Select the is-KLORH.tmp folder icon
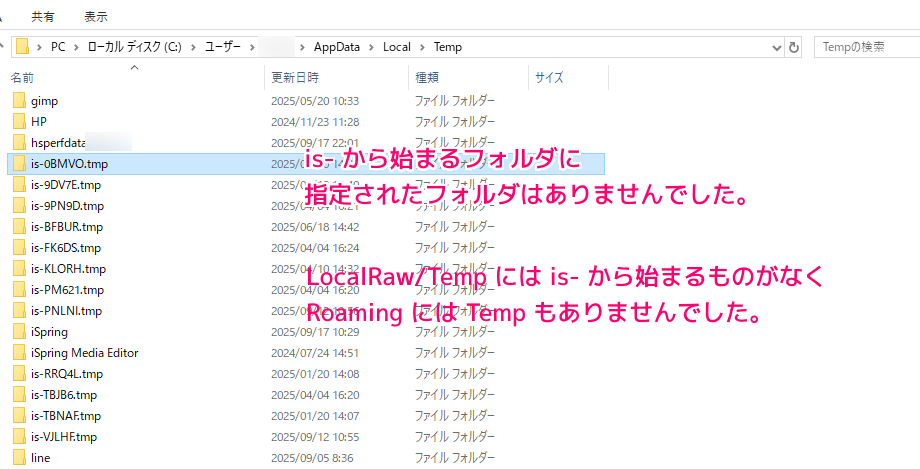Image resolution: width=920 pixels, height=469 pixels. pos(19,269)
